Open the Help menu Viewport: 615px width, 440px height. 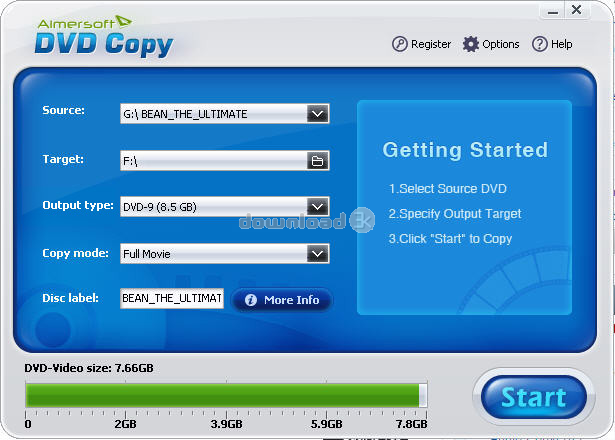552,44
